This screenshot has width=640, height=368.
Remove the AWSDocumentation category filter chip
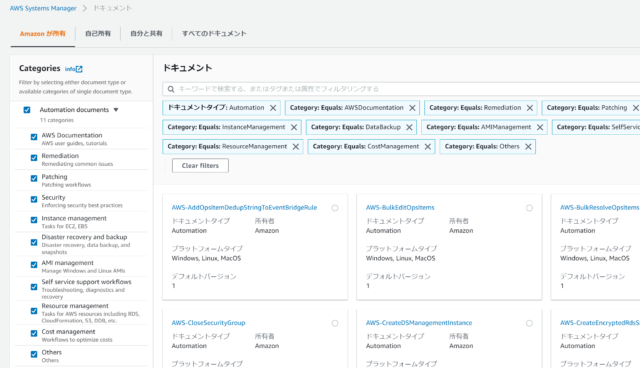(412, 108)
